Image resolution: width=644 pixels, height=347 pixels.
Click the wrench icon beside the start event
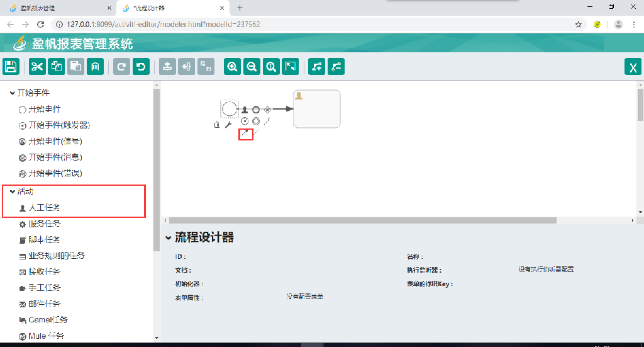coord(228,125)
